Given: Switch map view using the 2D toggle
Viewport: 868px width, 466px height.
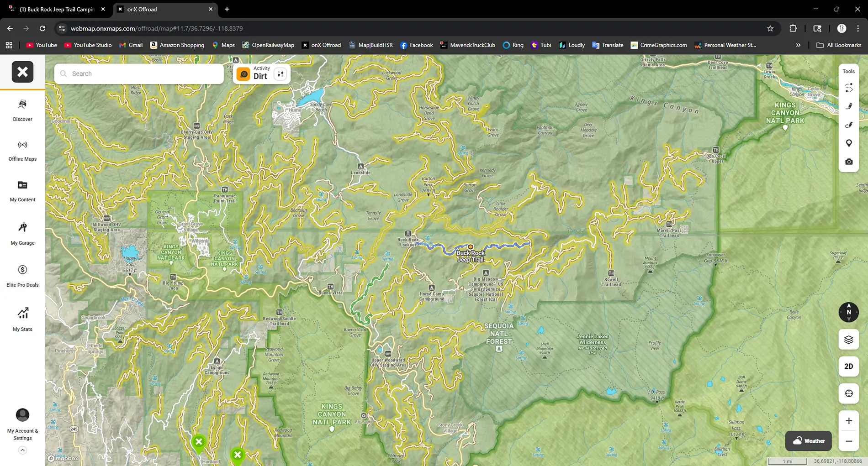Looking at the screenshot, I should [x=849, y=366].
